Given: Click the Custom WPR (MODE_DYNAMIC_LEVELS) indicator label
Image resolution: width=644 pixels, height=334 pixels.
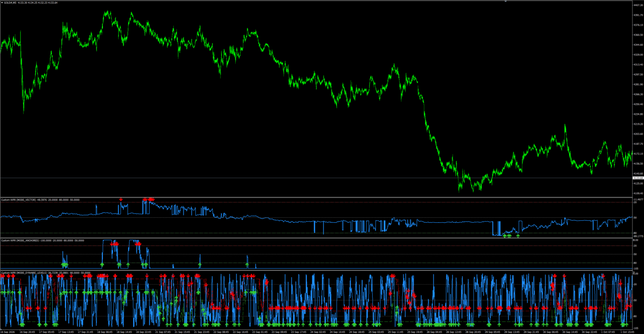Looking at the screenshot, I should [24, 273].
